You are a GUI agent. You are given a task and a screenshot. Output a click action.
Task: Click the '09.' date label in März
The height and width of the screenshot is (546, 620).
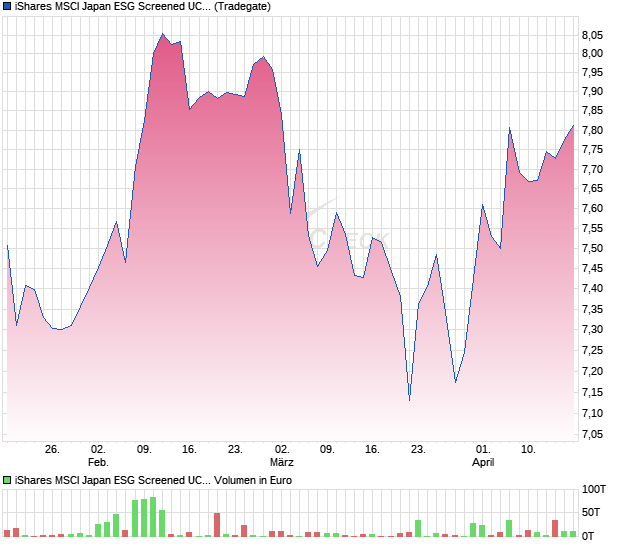(327, 450)
